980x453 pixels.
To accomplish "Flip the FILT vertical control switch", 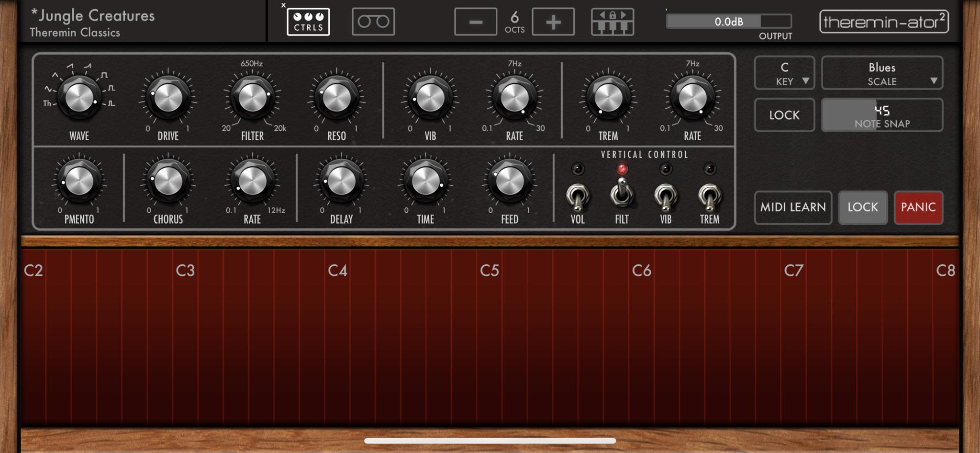I will [x=622, y=193].
